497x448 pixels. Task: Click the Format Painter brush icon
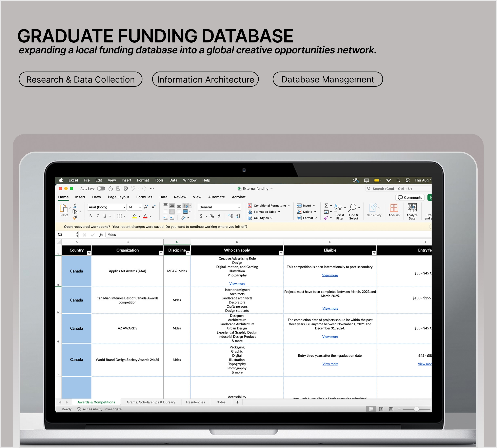[75, 218]
